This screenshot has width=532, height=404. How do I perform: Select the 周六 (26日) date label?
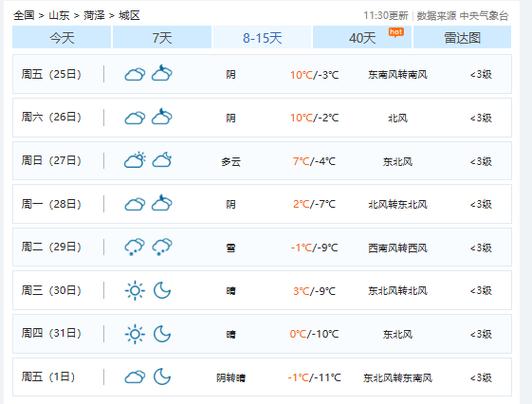point(52,117)
